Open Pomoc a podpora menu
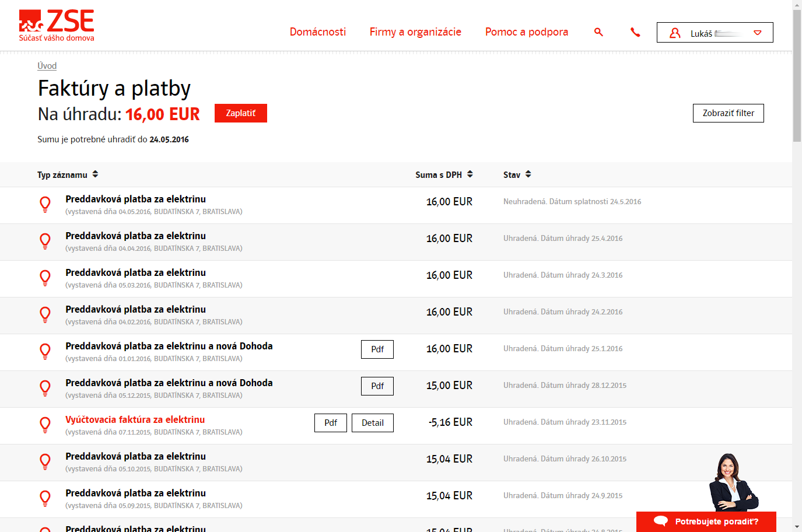The height and width of the screenshot is (532, 802). tap(527, 32)
